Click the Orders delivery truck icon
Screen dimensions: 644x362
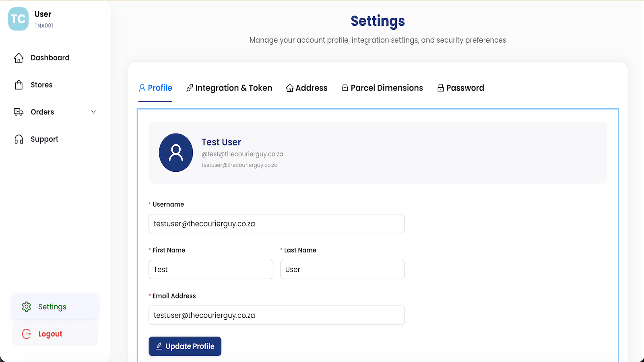tap(19, 112)
